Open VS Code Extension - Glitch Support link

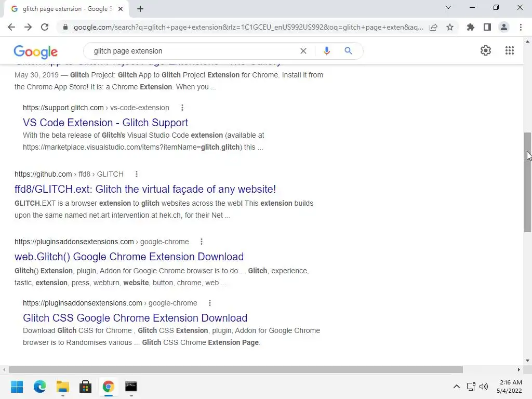(105, 123)
